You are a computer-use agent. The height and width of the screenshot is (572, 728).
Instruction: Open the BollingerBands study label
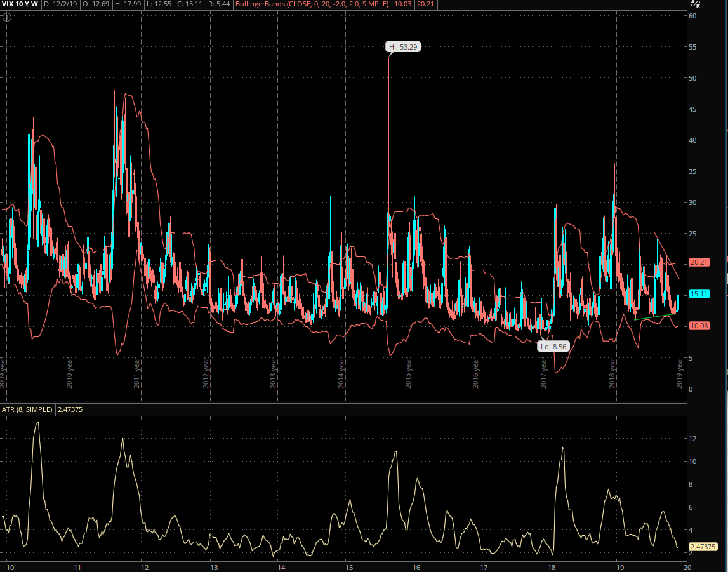[310, 4]
